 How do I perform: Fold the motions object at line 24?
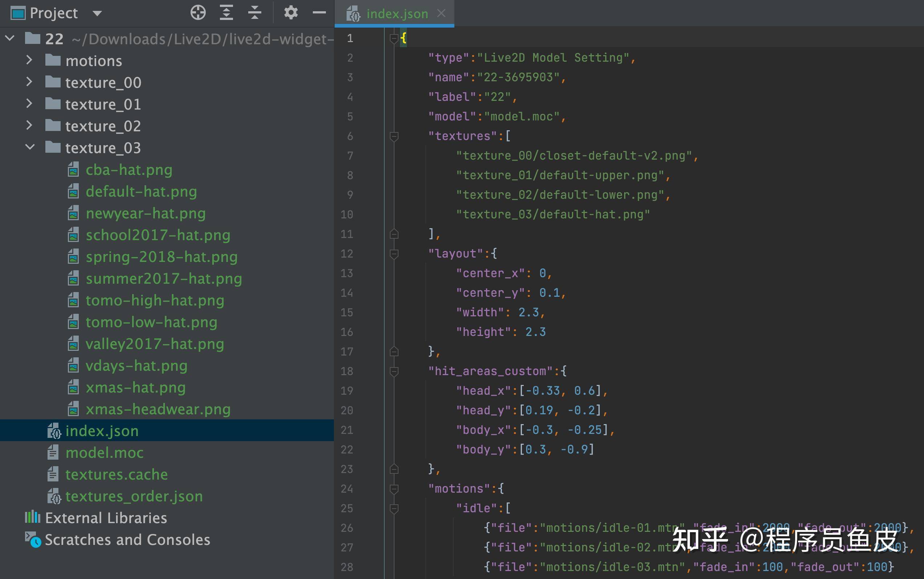click(x=394, y=489)
